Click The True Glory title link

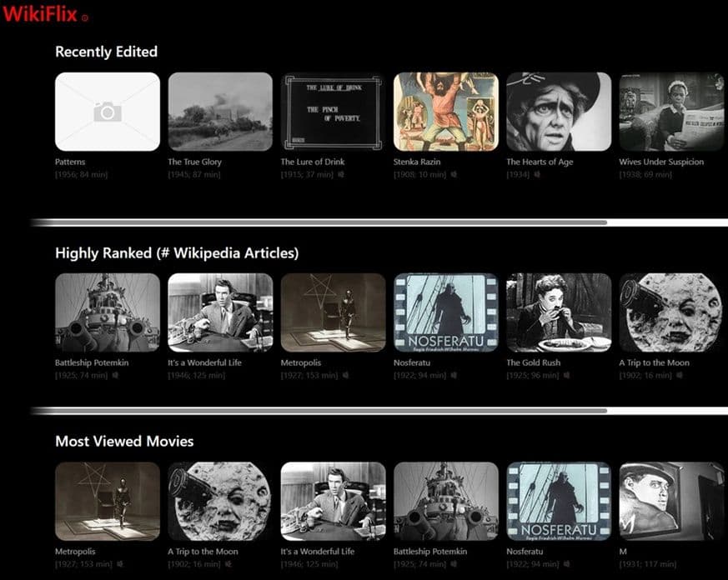click(x=194, y=162)
